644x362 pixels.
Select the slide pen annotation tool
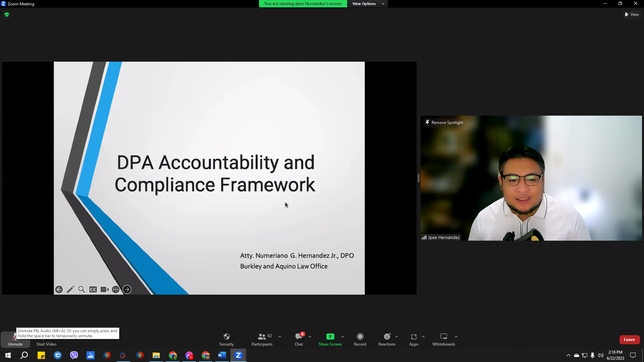(x=70, y=289)
